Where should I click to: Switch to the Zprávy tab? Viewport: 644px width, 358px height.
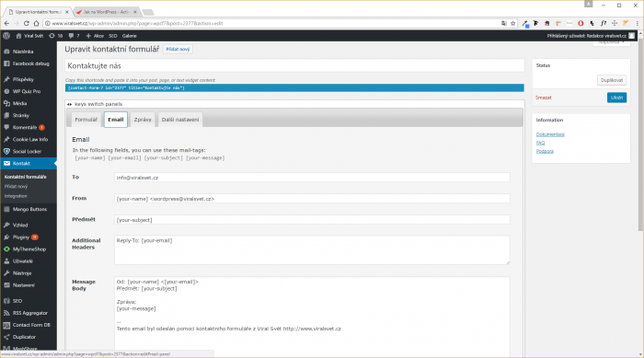143,120
